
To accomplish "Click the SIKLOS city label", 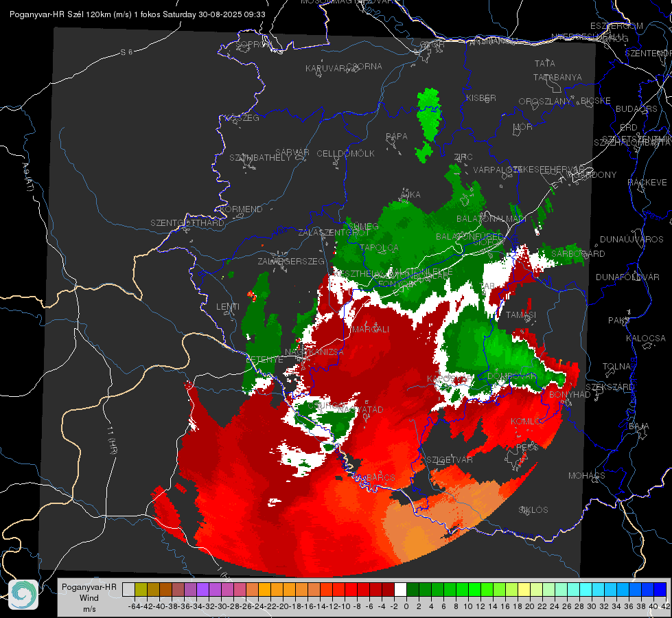I will pyautogui.click(x=533, y=510).
